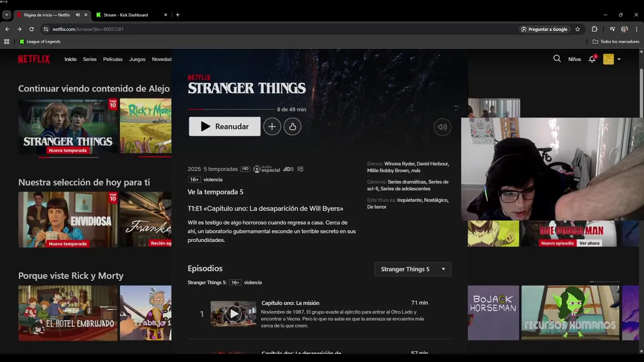This screenshot has height=362, width=644.
Task: Mute the Netflix tab audio icon
Action: pyautogui.click(x=77, y=15)
